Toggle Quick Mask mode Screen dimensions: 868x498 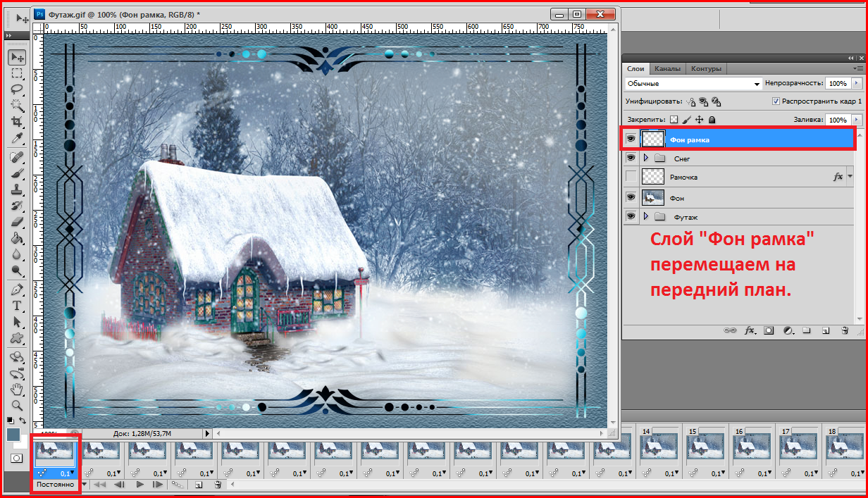pos(16,458)
